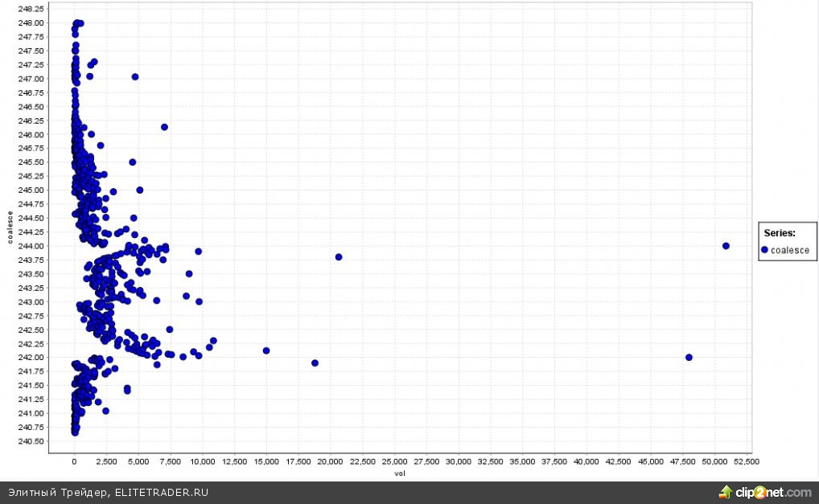
Task: Select the coalesce legend label
Action: [x=790, y=251]
